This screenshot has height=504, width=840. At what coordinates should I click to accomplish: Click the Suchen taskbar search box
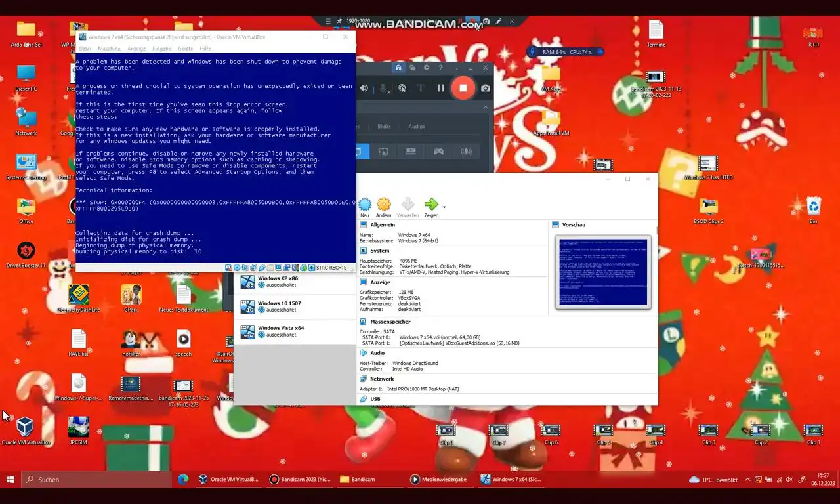click(x=96, y=480)
